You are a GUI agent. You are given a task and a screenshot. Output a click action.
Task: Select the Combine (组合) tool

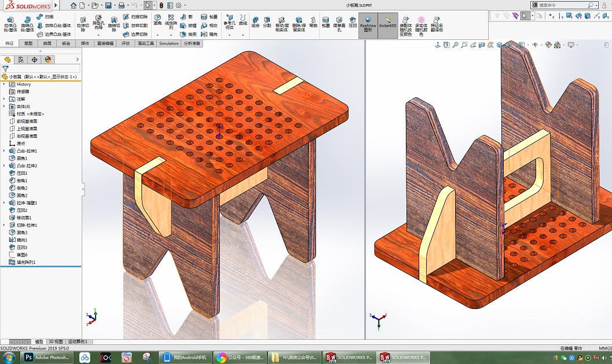click(255, 22)
